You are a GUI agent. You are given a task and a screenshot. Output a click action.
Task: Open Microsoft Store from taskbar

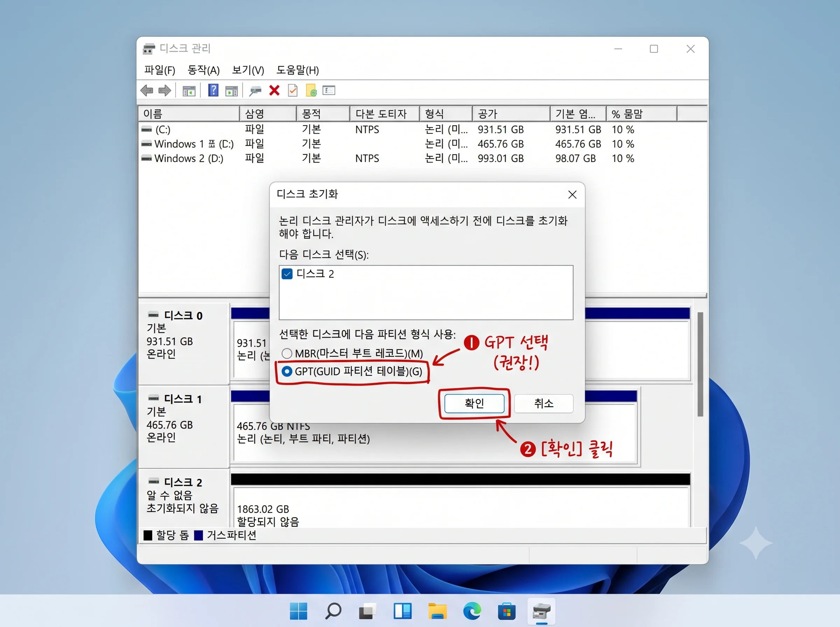click(x=507, y=611)
